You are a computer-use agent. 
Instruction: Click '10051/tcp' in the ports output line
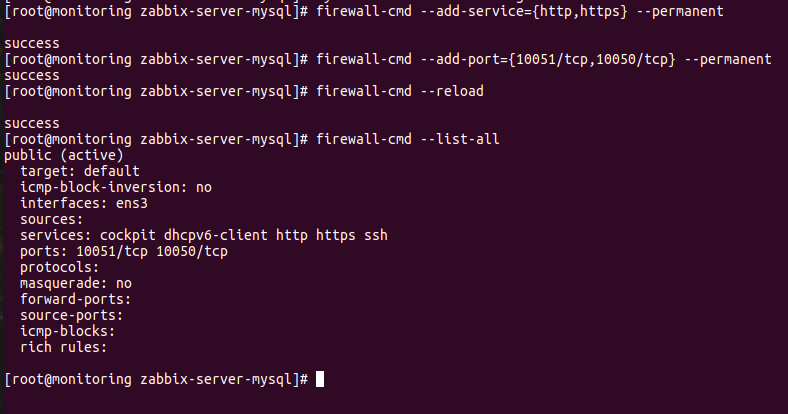(112, 251)
